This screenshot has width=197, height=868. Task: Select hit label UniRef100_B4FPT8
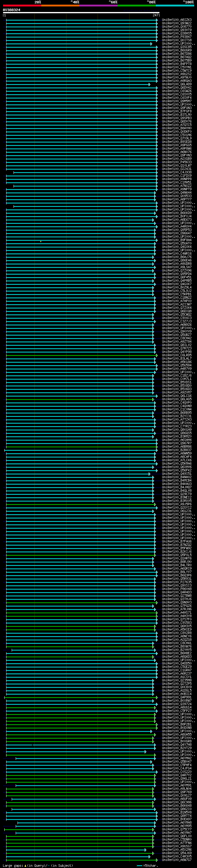click(176, 64)
